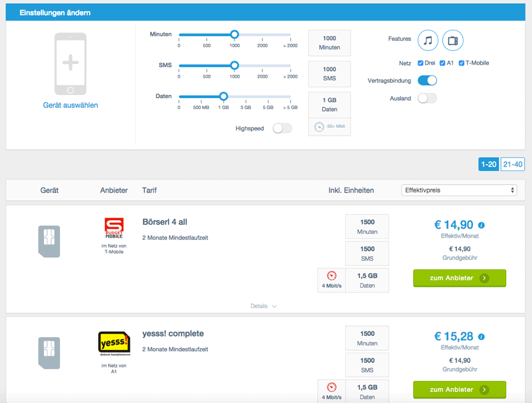Screen dimensions: 532x403
Task: Turn on the Highspeed switch
Action: click(282, 129)
